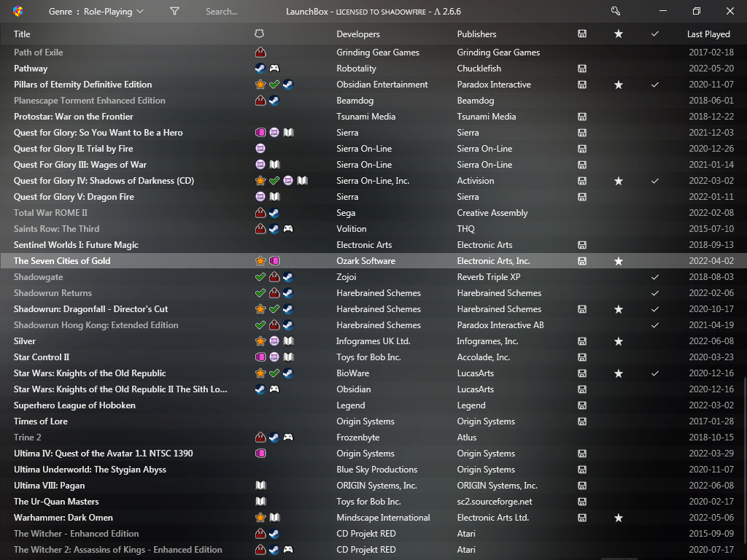Click the Steam badge on Pathway row
Screen dimensions: 747x560
(x=260, y=68)
